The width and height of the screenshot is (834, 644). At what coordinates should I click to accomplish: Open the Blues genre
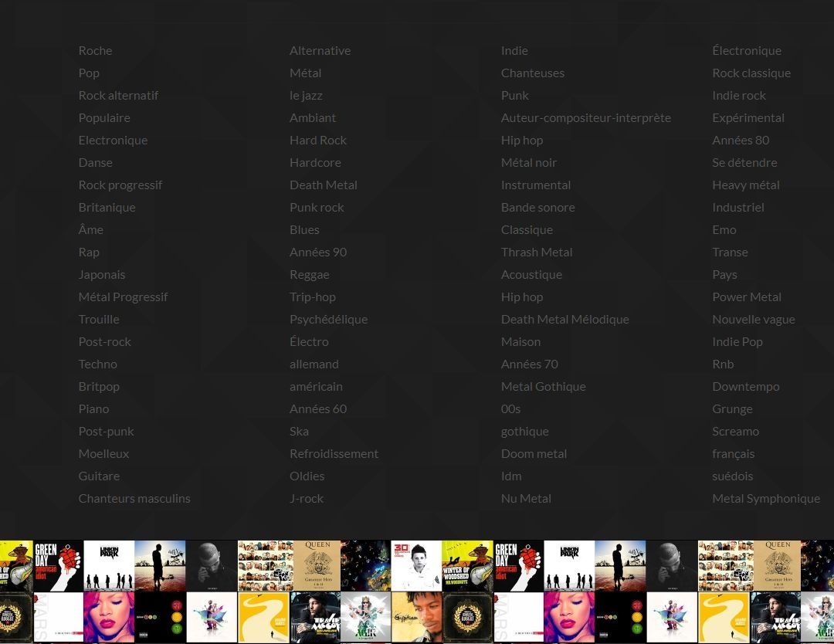click(304, 229)
